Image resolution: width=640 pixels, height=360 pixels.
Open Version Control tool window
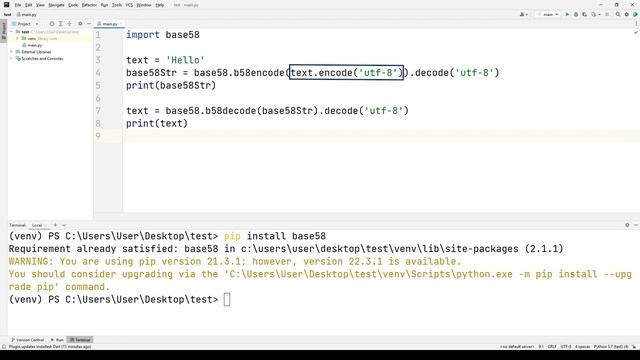click(x=27, y=340)
